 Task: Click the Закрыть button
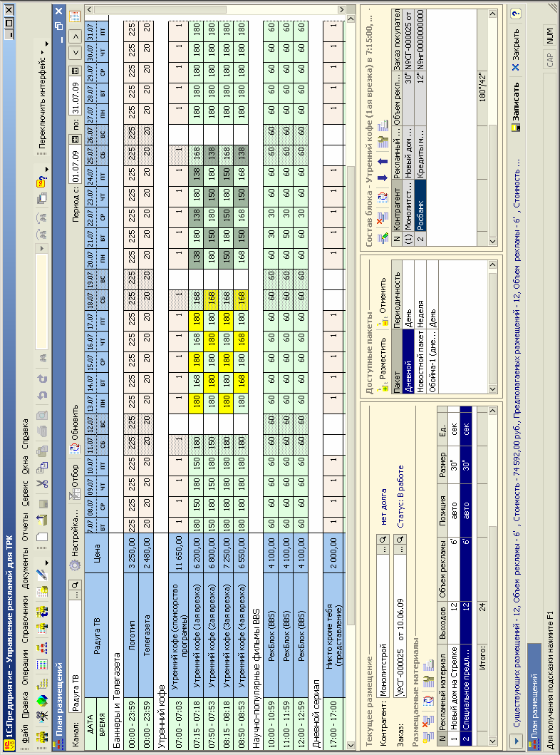tap(517, 50)
